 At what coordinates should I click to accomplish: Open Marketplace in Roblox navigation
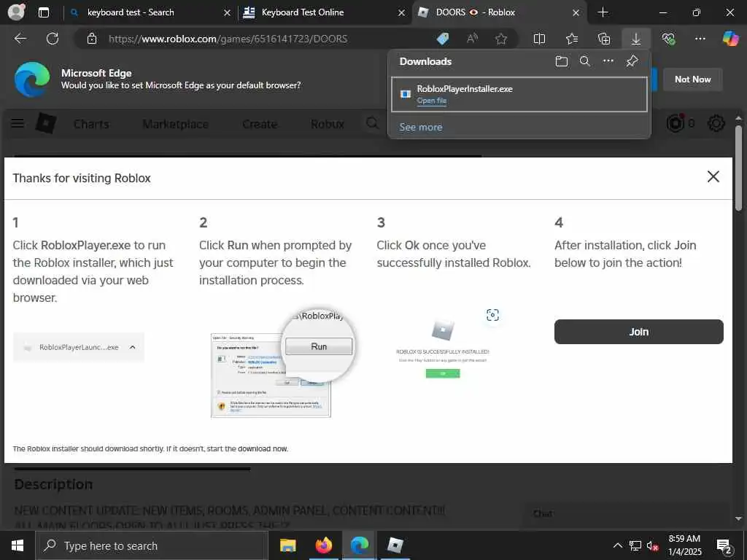pos(175,124)
